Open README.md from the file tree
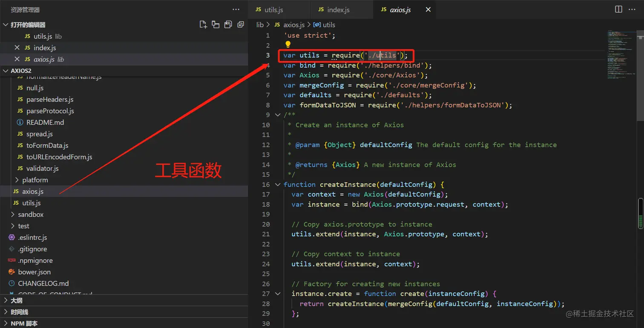Image resolution: width=644 pixels, height=328 pixels. click(x=45, y=122)
